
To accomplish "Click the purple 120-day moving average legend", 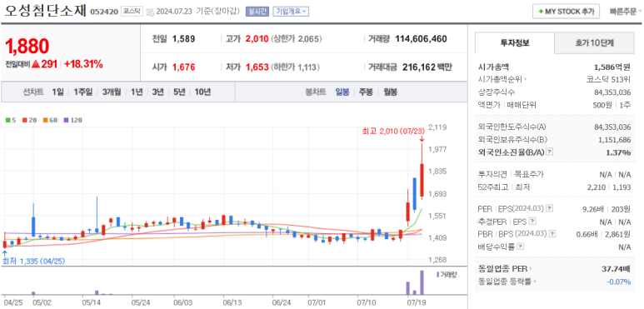I will [x=72, y=120].
